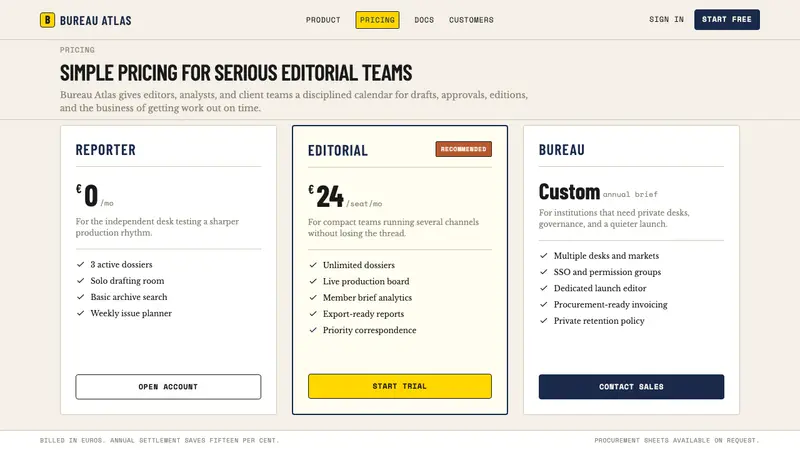
Task: Click the €24 price in Editorial
Action: point(326,195)
